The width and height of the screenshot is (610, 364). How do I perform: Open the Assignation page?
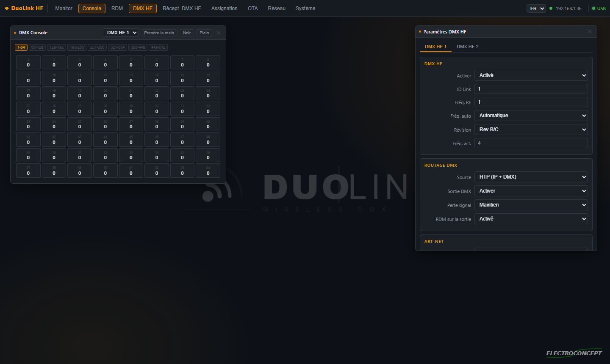pyautogui.click(x=225, y=8)
